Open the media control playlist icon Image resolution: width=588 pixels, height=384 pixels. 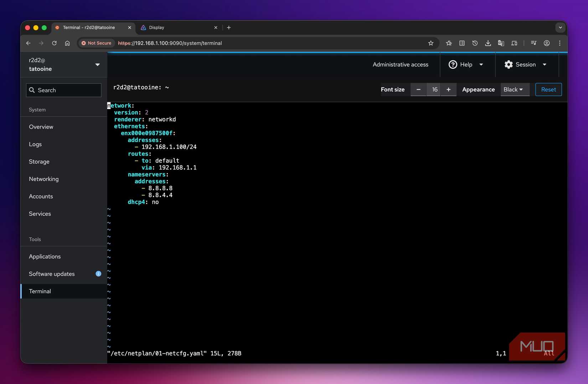pyautogui.click(x=533, y=43)
